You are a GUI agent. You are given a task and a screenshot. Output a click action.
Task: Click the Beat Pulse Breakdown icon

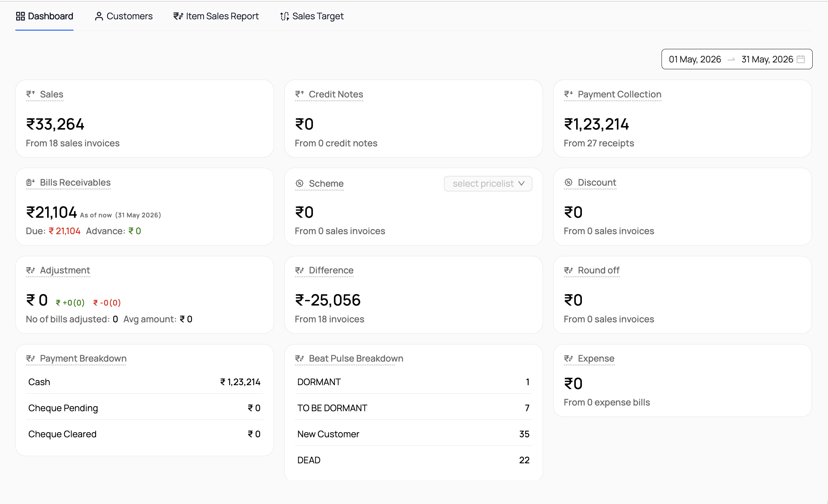pos(299,358)
